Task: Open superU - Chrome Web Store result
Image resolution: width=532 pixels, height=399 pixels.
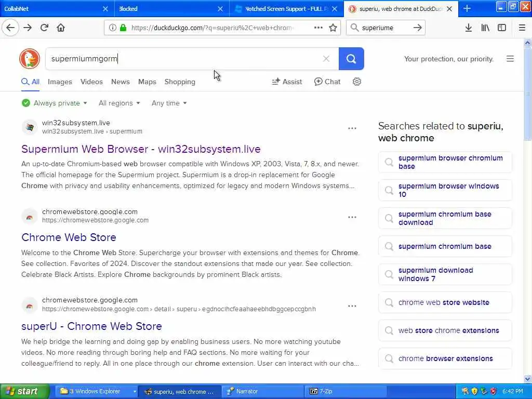Action: pos(91,326)
